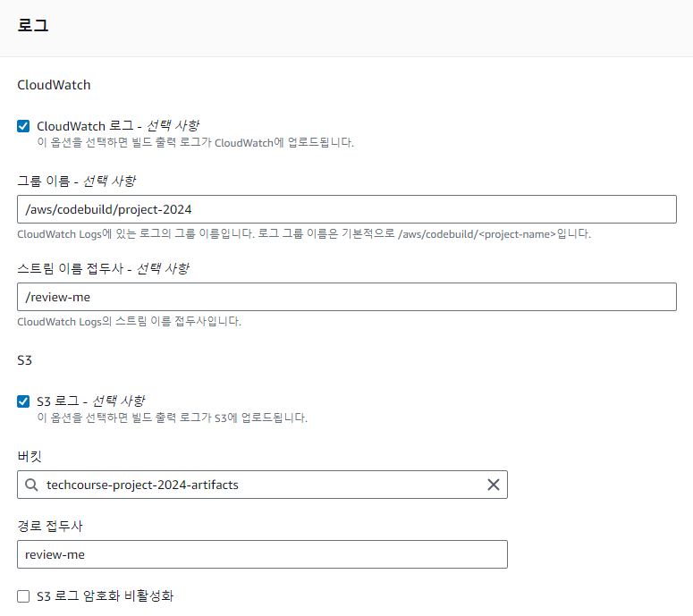Click the bucket search magnifier icon
The width and height of the screenshot is (693, 616).
click(x=31, y=485)
